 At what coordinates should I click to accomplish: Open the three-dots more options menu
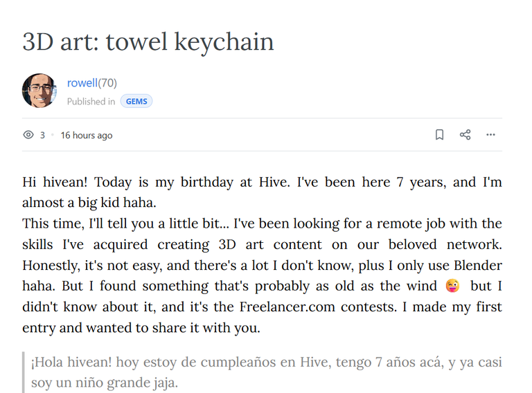coord(490,135)
